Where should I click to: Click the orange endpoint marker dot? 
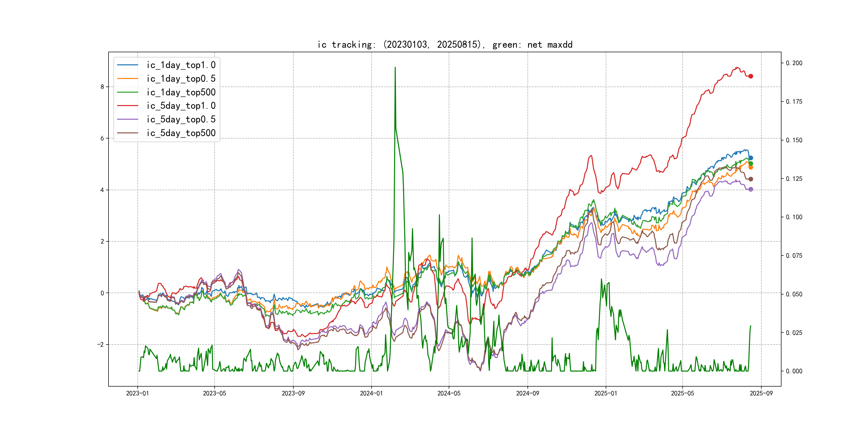pos(751,167)
